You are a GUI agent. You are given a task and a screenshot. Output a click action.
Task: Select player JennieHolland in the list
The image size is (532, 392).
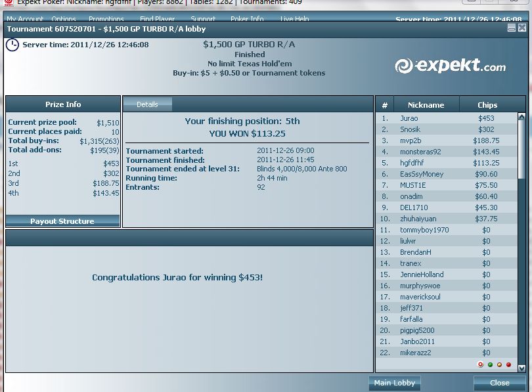pyautogui.click(x=447, y=274)
